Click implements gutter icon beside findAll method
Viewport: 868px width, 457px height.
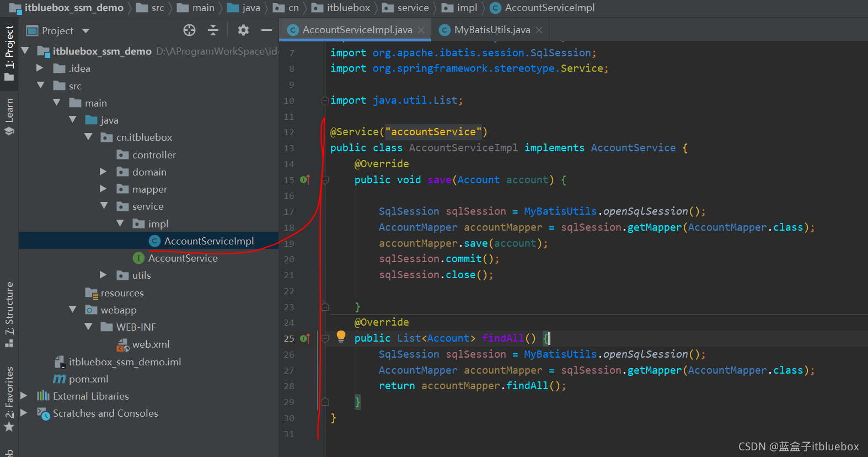pos(305,338)
